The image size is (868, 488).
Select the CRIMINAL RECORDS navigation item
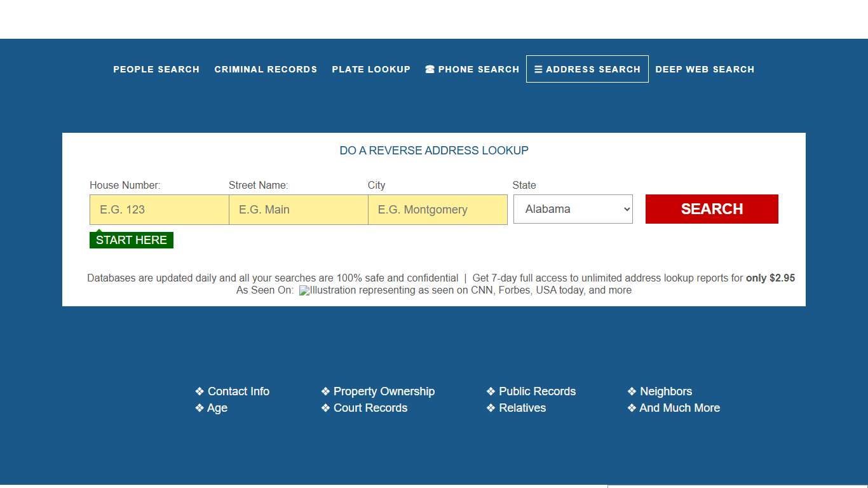click(x=266, y=69)
